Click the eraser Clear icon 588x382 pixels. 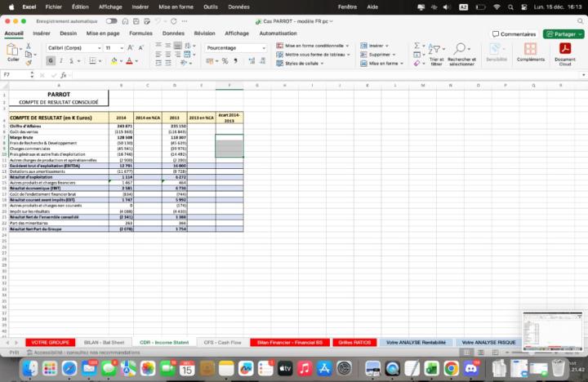(x=416, y=64)
